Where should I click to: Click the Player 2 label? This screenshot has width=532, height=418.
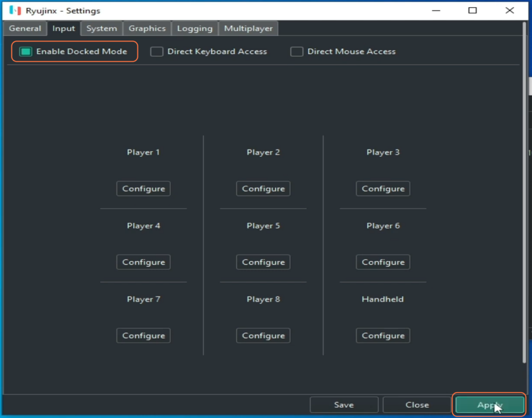point(263,152)
